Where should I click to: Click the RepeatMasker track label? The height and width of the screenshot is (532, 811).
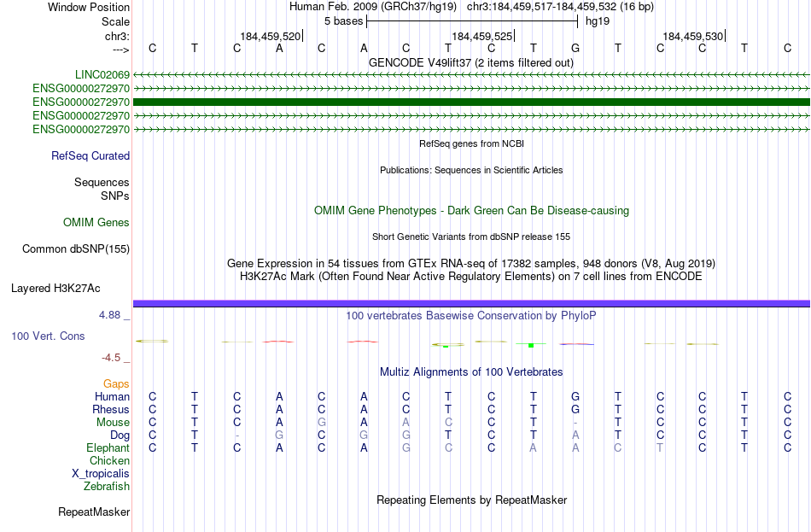click(94, 512)
